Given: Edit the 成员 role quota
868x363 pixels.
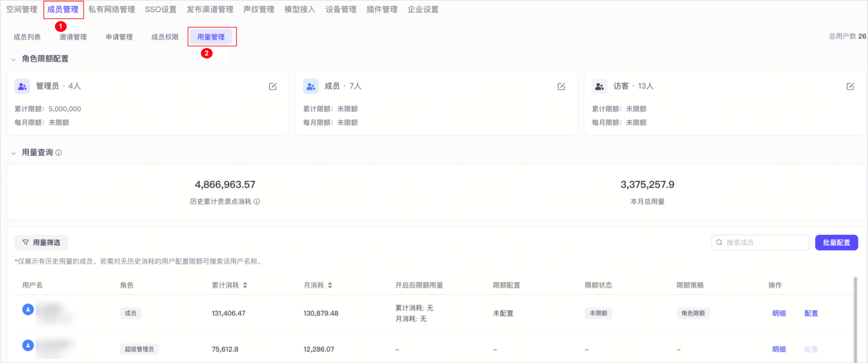Looking at the screenshot, I should click(561, 87).
